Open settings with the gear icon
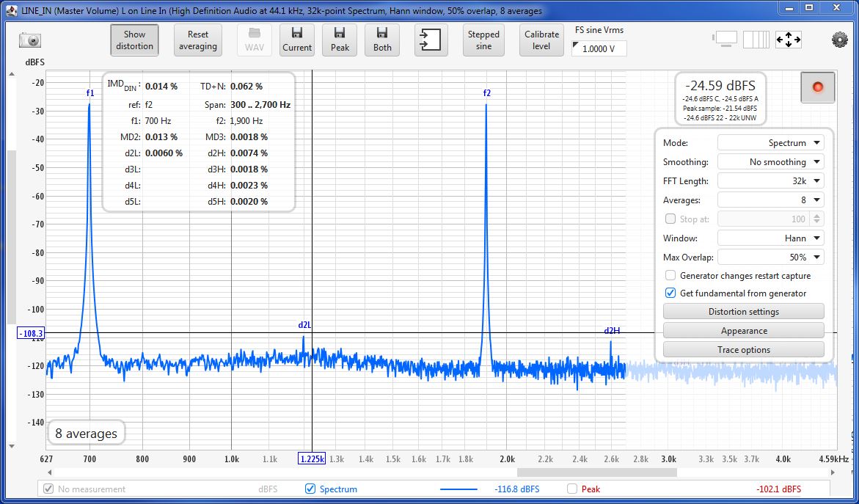This screenshot has height=504, width=859. coord(839,40)
